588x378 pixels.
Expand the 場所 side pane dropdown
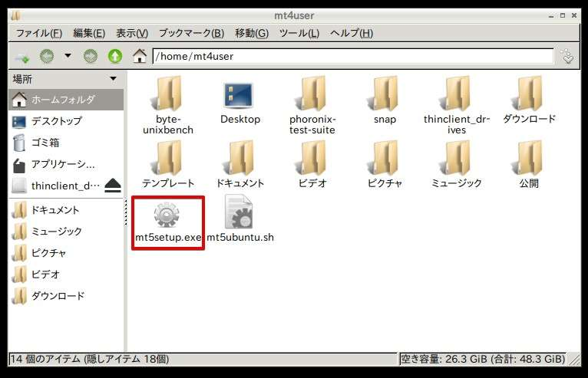coord(113,79)
